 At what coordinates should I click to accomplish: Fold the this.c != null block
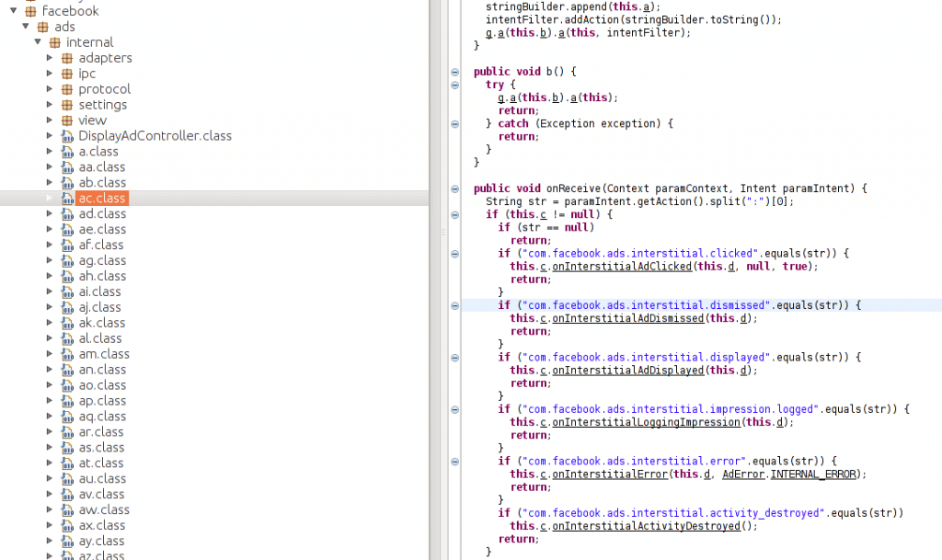[454, 215]
